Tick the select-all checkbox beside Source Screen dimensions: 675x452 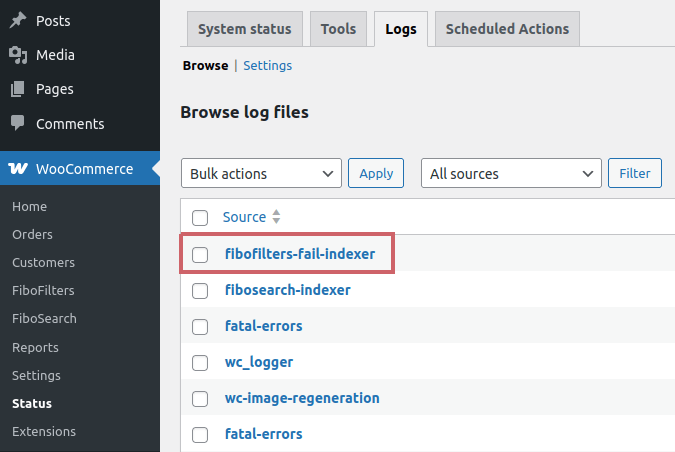(x=200, y=218)
